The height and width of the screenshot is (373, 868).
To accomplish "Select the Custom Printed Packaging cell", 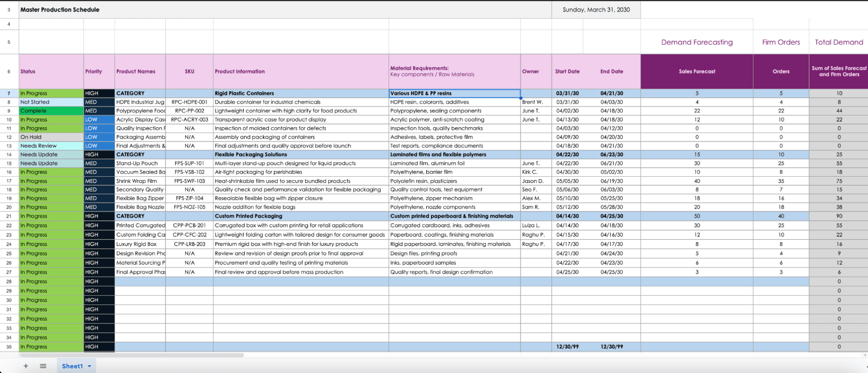I will tap(301, 216).
